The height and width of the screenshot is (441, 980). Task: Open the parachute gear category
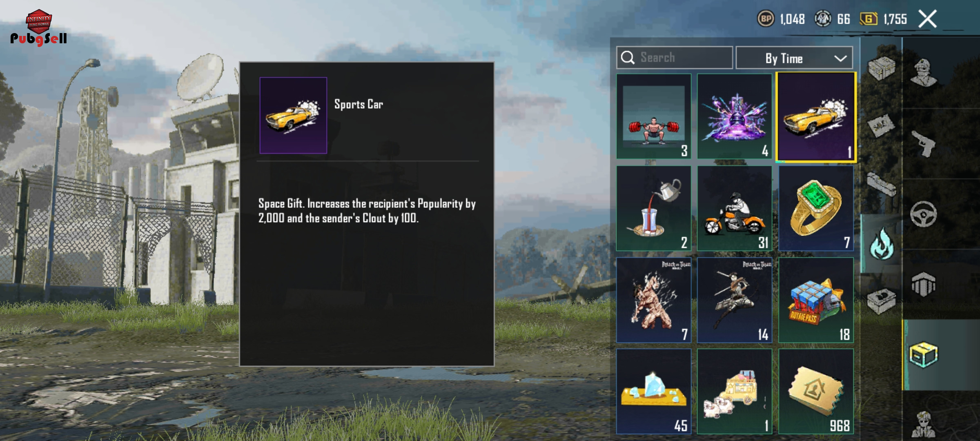[924, 284]
